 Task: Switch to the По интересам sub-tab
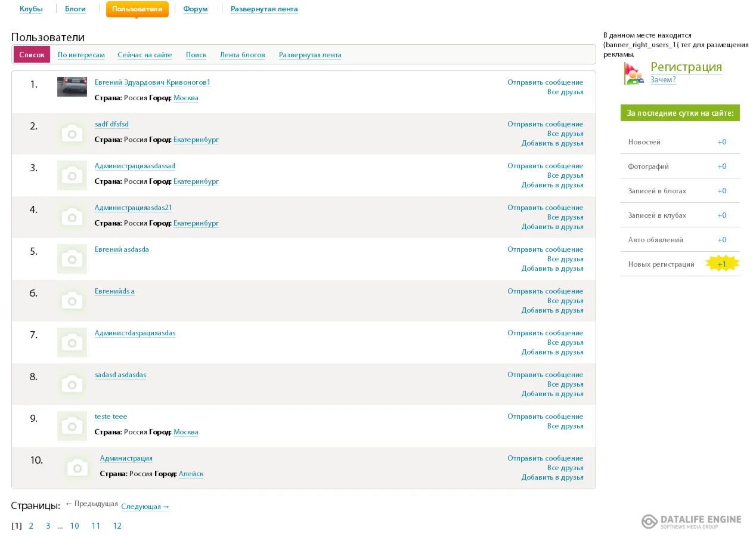click(81, 55)
